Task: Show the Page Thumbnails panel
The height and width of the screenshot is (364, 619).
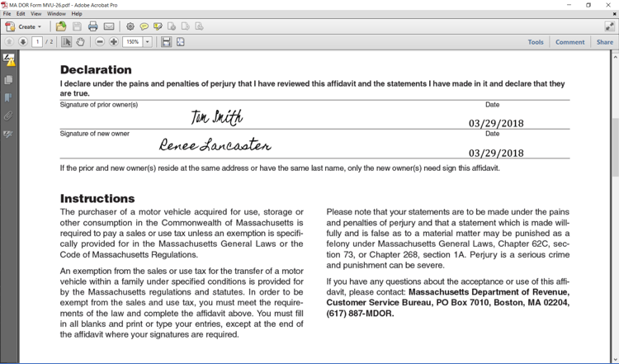Action: (8, 80)
